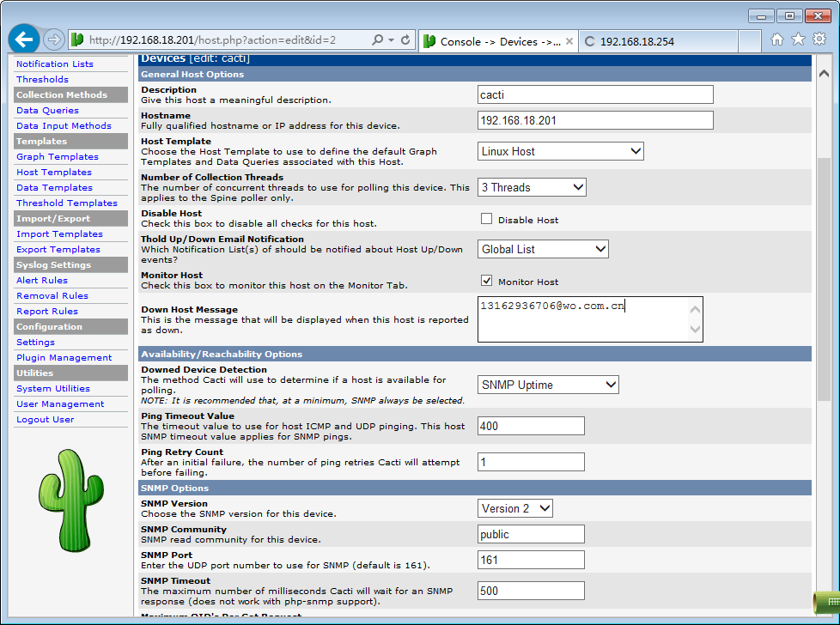The height and width of the screenshot is (625, 840).
Task: Click the SNMP Port field
Action: pyautogui.click(x=531, y=560)
